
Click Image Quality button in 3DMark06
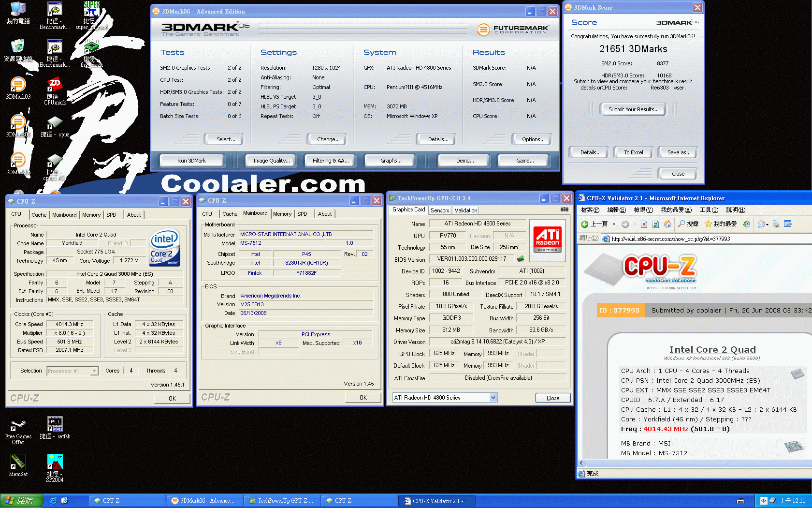click(272, 161)
